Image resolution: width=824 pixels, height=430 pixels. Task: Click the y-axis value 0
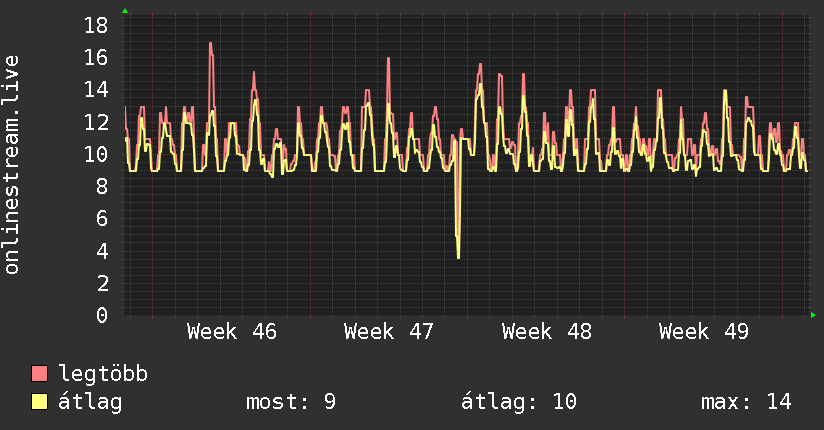[102, 315]
